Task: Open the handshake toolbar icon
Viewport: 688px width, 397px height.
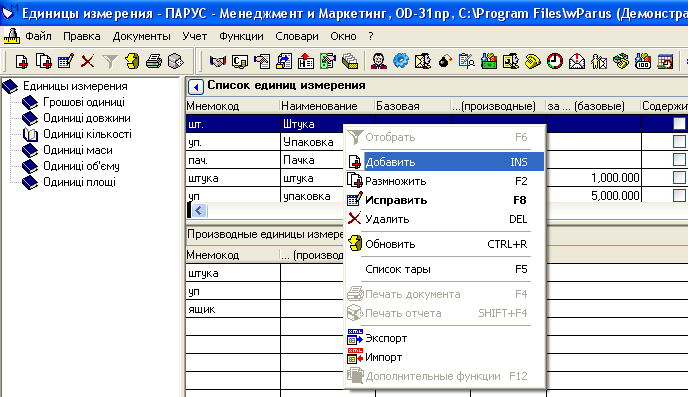Action: (218, 61)
